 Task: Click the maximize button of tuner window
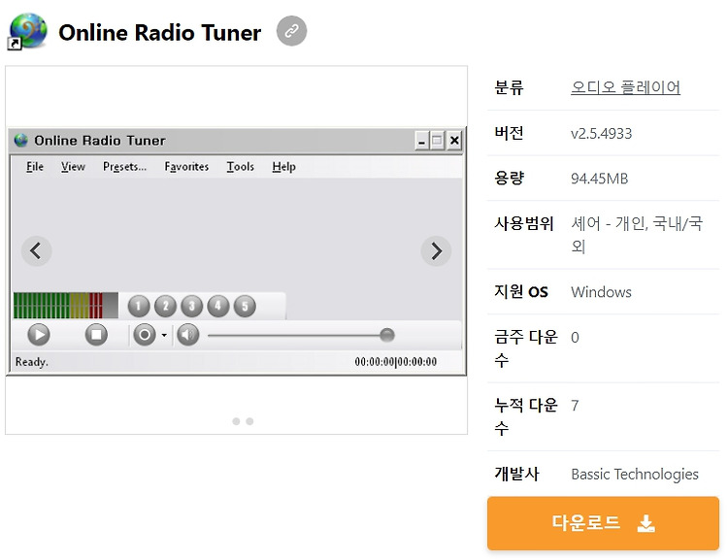pos(437,140)
